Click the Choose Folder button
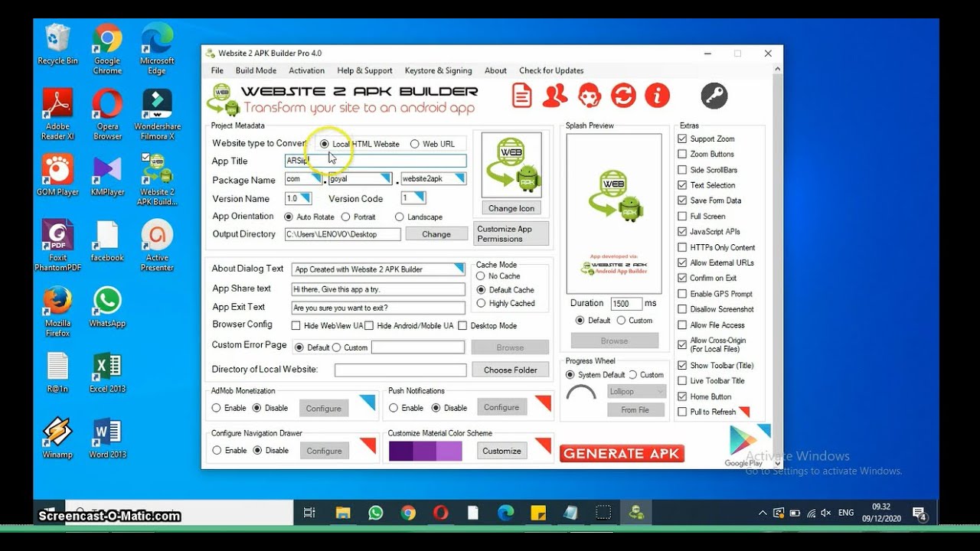The height and width of the screenshot is (551, 980). pos(511,370)
